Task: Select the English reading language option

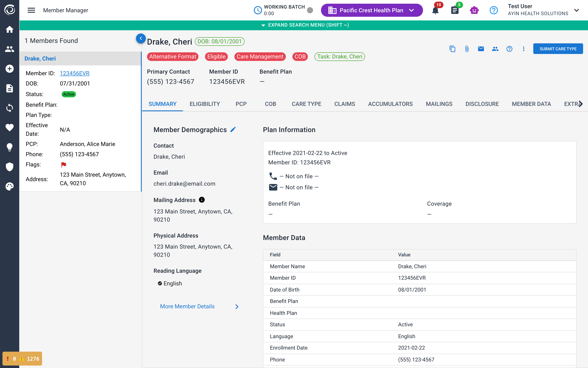Action: [170, 283]
